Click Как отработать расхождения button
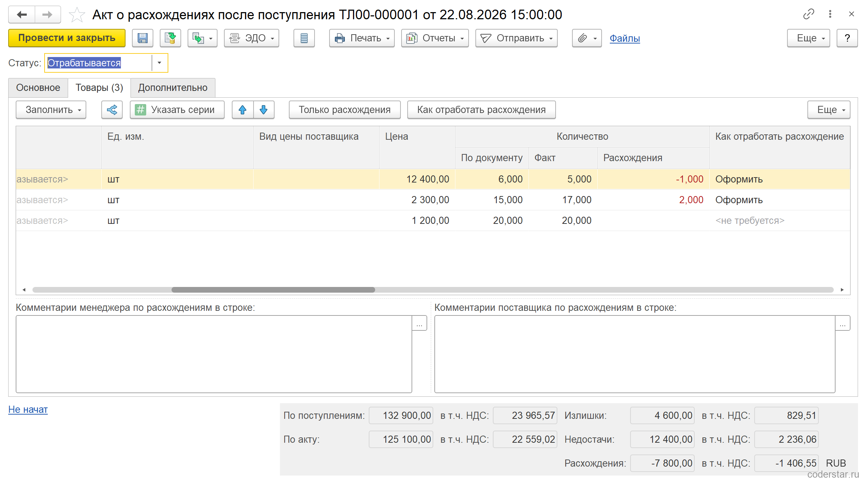The image size is (868, 483). (x=481, y=110)
